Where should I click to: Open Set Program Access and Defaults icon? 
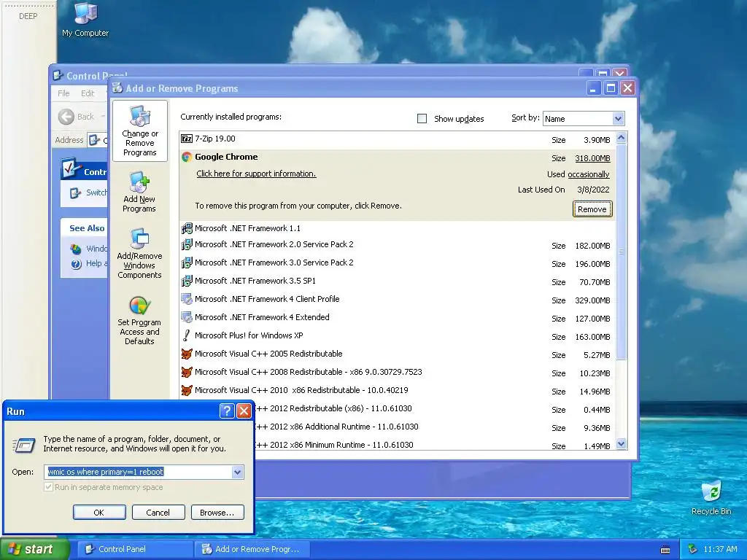[139, 319]
